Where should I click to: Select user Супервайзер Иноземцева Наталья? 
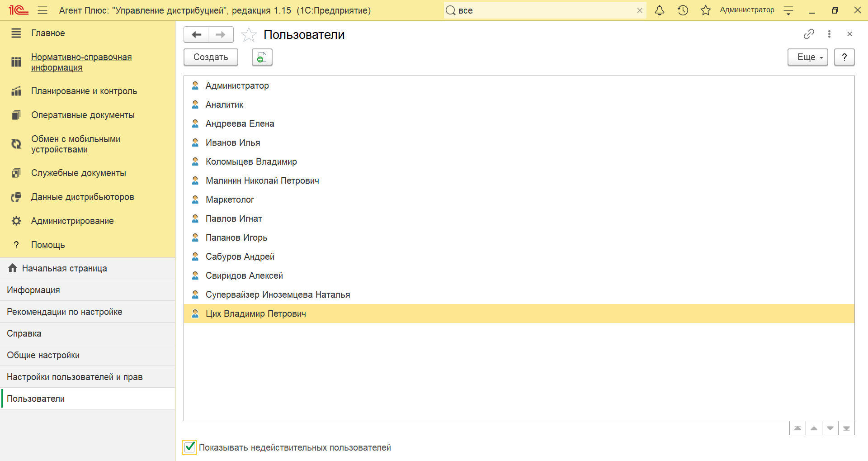(519, 295)
